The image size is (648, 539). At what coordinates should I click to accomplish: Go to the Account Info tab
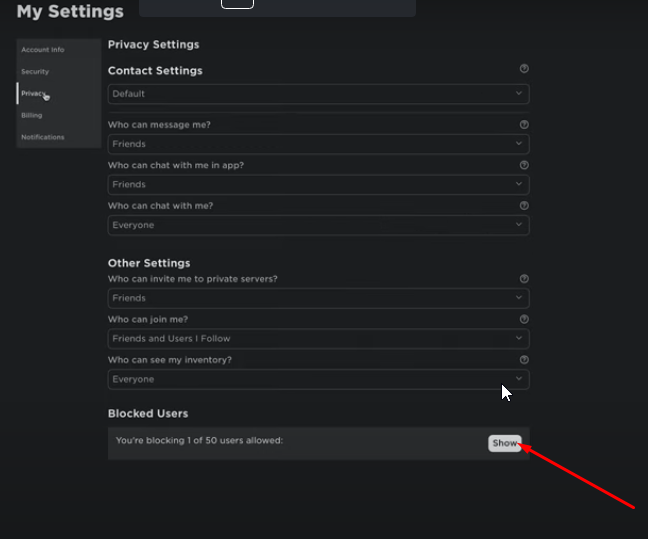tap(59, 50)
